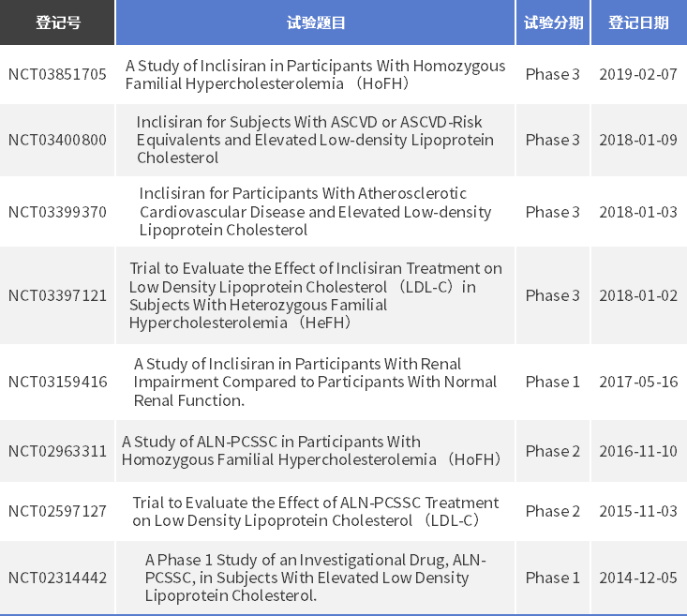Select registration number NCT02963311
Screen dimensions: 687x616
[57, 451]
